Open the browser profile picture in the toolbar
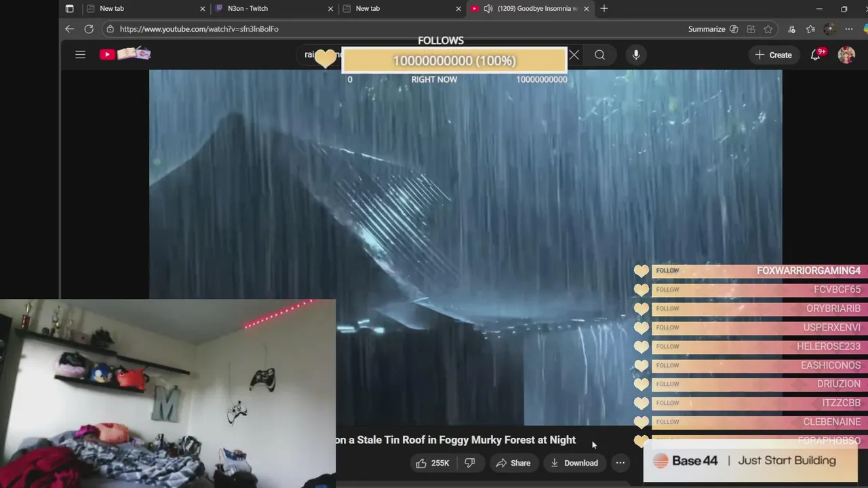The height and width of the screenshot is (488, 868). coord(829,29)
